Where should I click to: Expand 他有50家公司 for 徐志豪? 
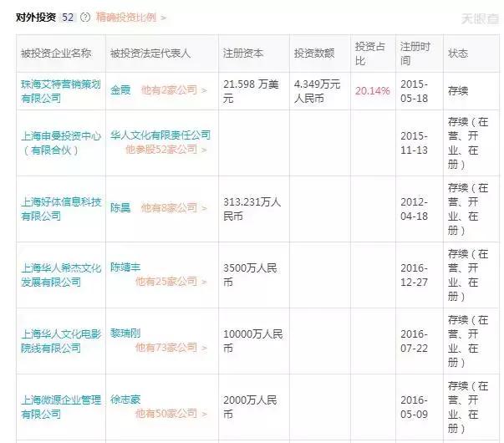coord(171,414)
